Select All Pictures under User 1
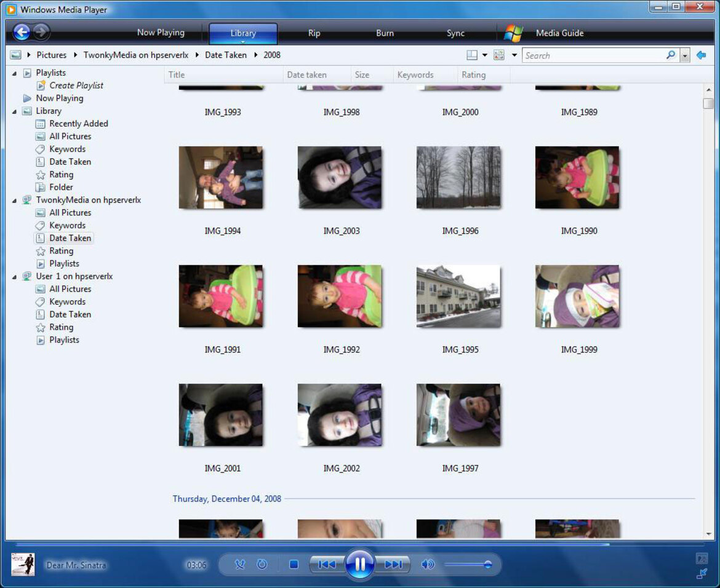 pyautogui.click(x=70, y=289)
